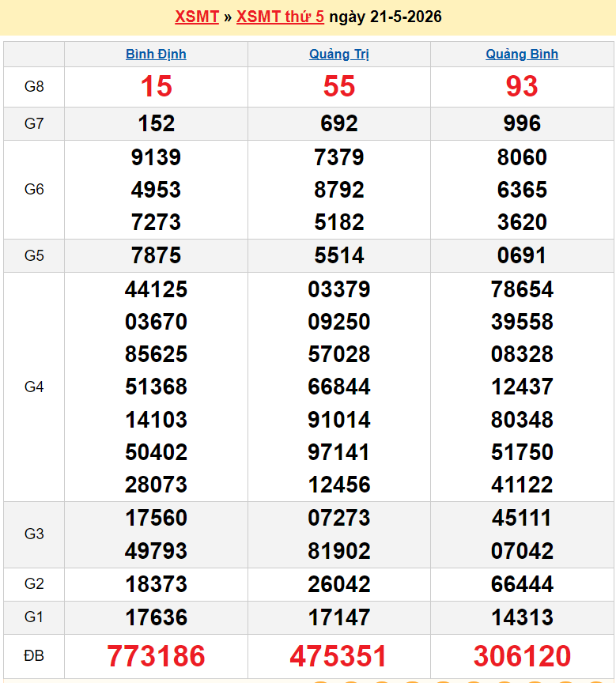This screenshot has height=683, width=616.
Task: Open the XSMT breadcrumb link
Action: pos(197,17)
